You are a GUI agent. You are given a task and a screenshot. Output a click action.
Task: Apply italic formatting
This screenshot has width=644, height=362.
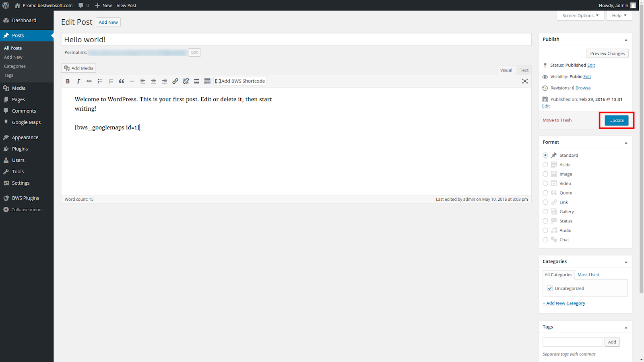pos(78,81)
